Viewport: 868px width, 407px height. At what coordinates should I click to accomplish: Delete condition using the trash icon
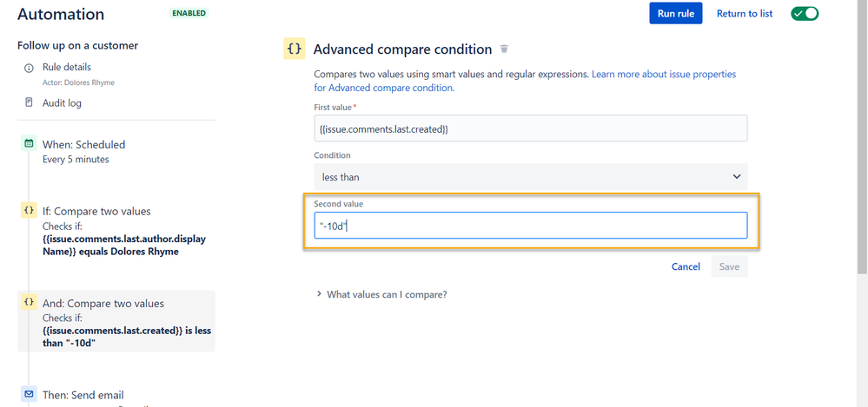504,49
